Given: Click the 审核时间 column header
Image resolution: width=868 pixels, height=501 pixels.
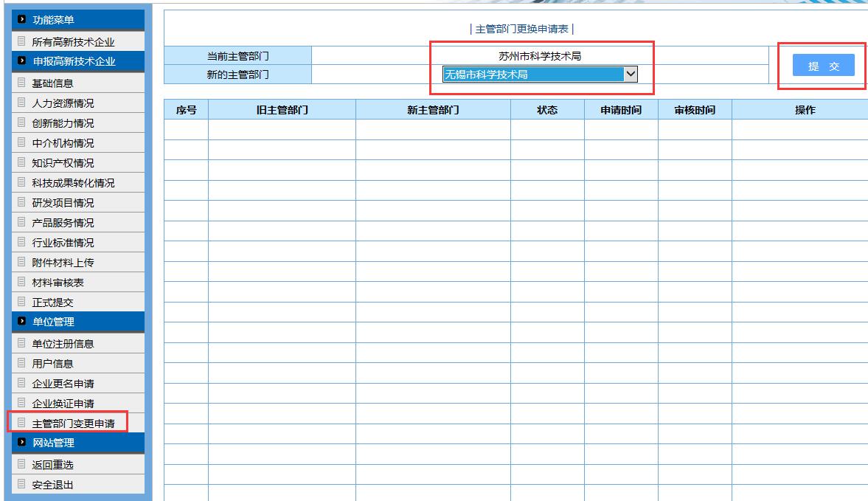Looking at the screenshot, I should [x=695, y=110].
